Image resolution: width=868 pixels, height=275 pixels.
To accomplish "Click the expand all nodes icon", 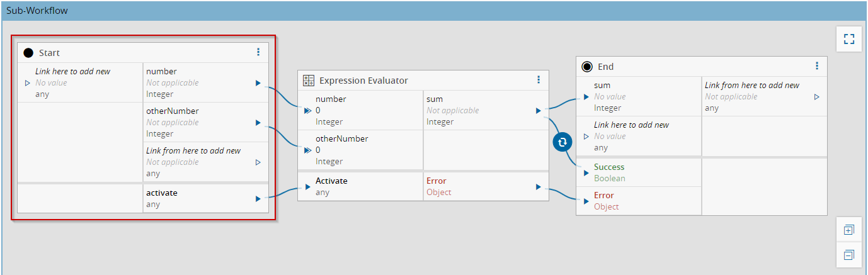I will pyautogui.click(x=848, y=230).
